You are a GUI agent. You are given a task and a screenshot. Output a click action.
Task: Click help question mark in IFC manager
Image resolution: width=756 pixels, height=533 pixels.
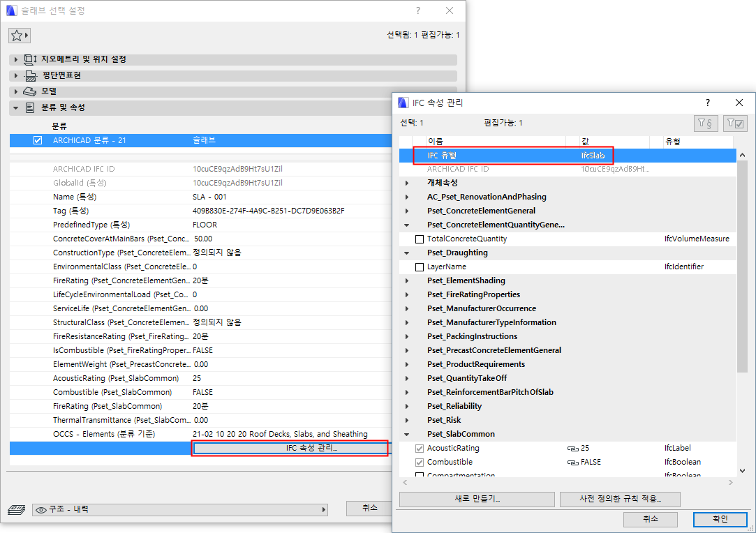coord(707,103)
